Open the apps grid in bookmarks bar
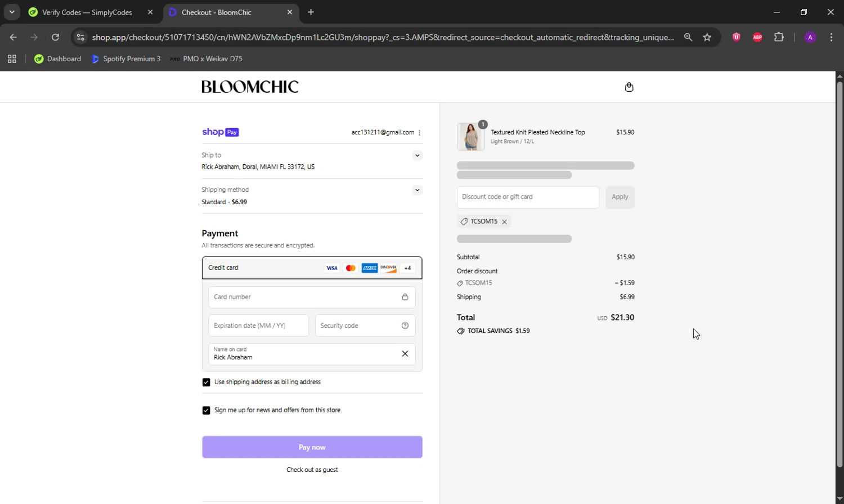Image resolution: width=844 pixels, height=504 pixels. pos(12,58)
